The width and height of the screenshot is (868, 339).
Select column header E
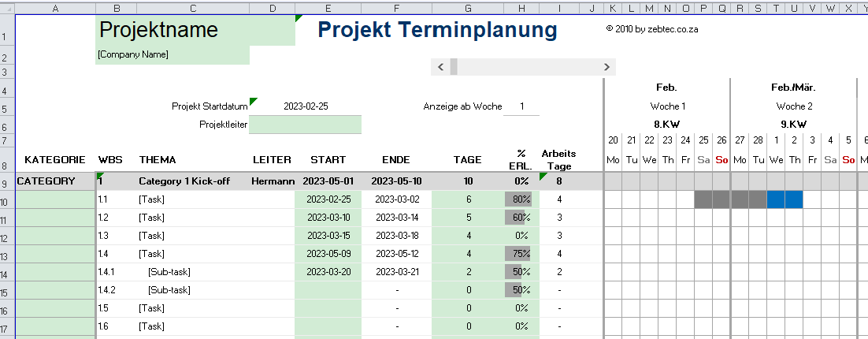[328, 9]
